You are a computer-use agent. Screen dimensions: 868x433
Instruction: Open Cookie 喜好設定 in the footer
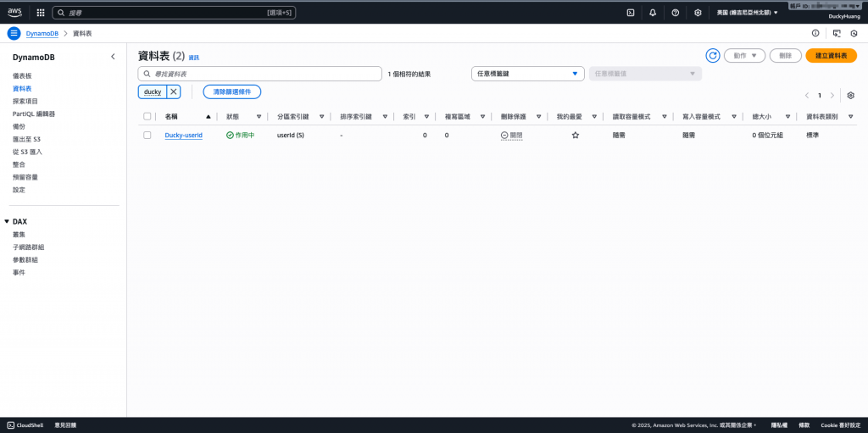[x=840, y=425]
